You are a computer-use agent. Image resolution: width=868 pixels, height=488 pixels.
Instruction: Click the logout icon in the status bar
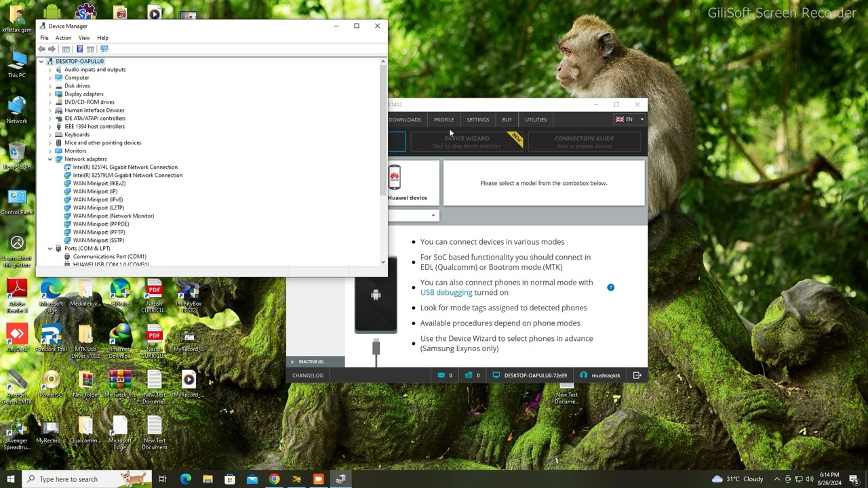point(637,375)
